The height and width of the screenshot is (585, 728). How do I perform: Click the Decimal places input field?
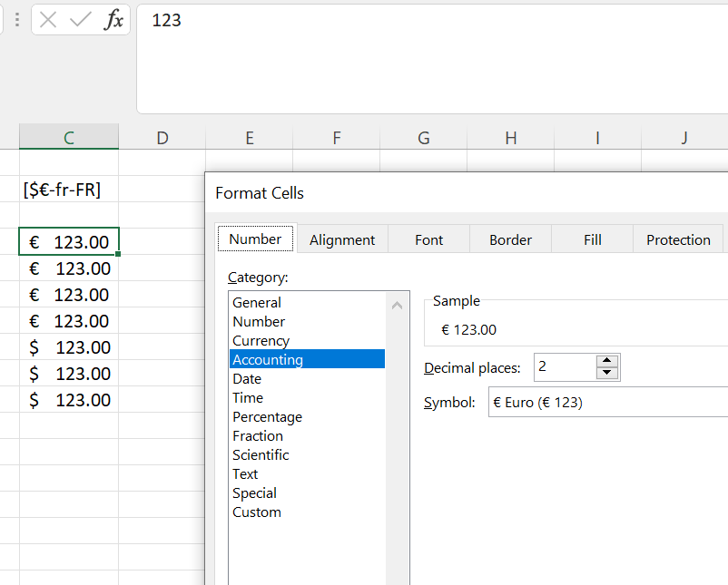pos(565,367)
